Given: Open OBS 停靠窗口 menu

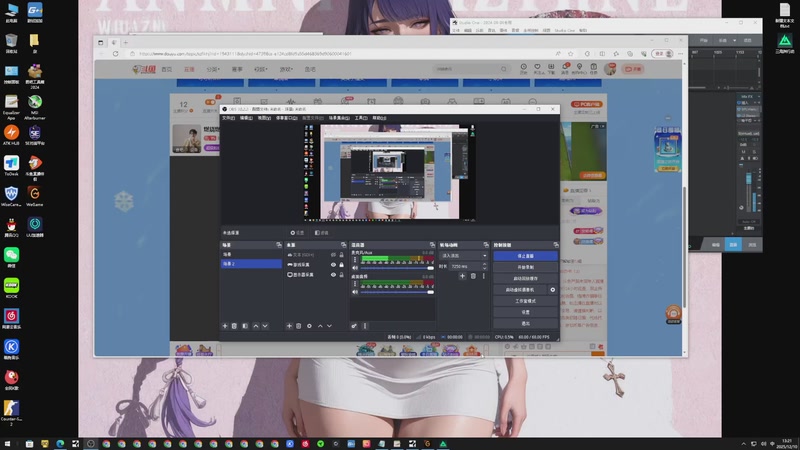Looking at the screenshot, I should tap(286, 118).
